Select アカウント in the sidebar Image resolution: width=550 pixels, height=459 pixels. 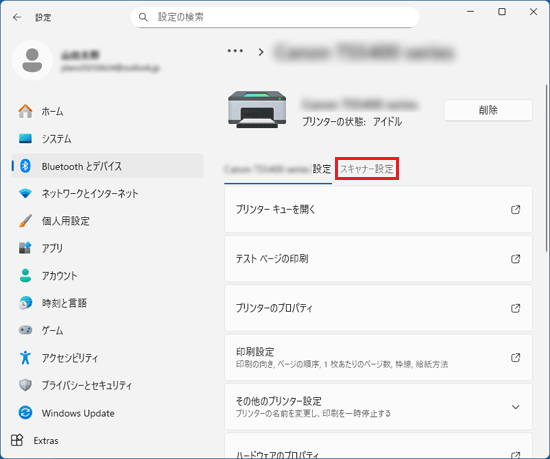[x=107, y=276]
